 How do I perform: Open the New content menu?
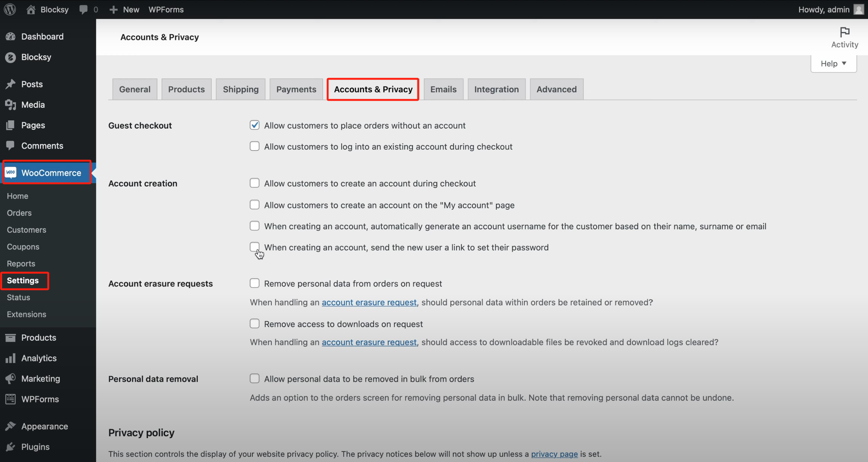pos(124,9)
